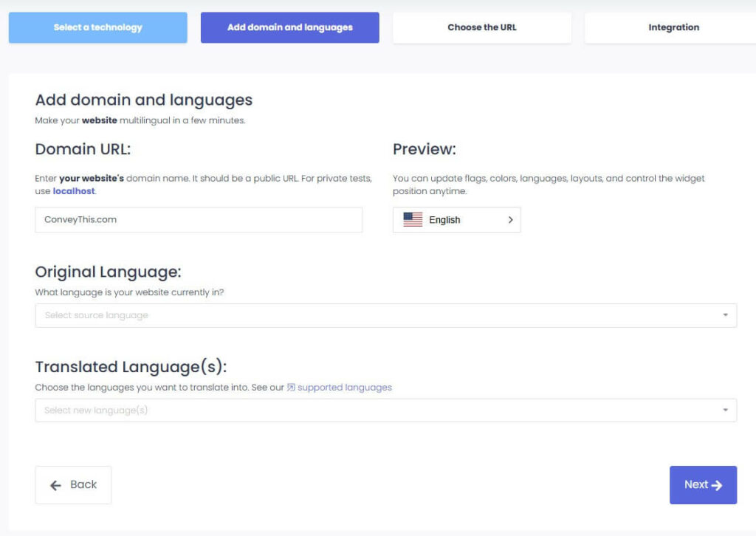Click the 'Domain URL:' heading
Screen dimensions: 756x536
pos(83,149)
